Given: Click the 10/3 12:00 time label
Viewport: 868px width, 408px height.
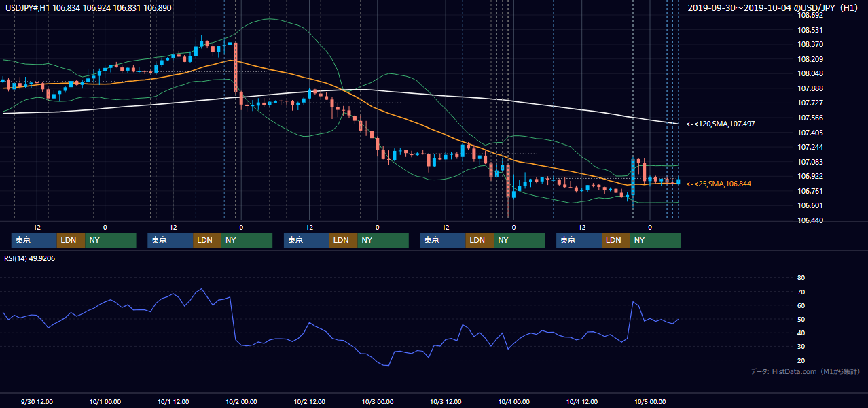Looking at the screenshot, I should click(446, 401).
